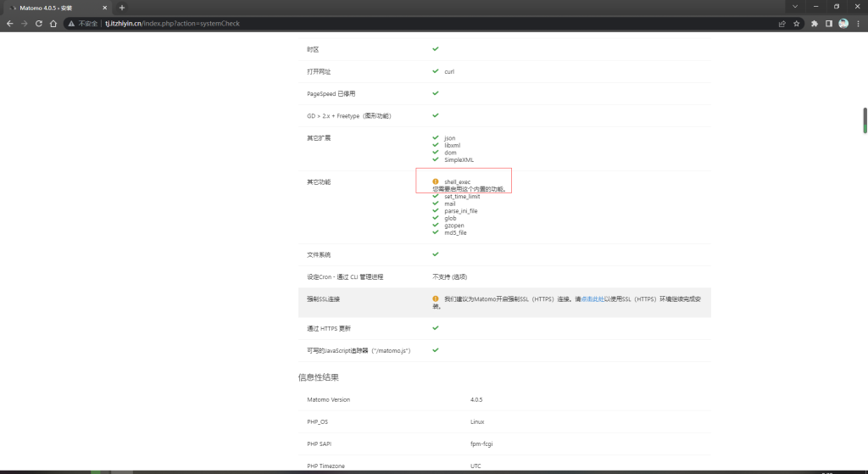Click the green checkmark next to curl
868x474 pixels.
(436, 71)
